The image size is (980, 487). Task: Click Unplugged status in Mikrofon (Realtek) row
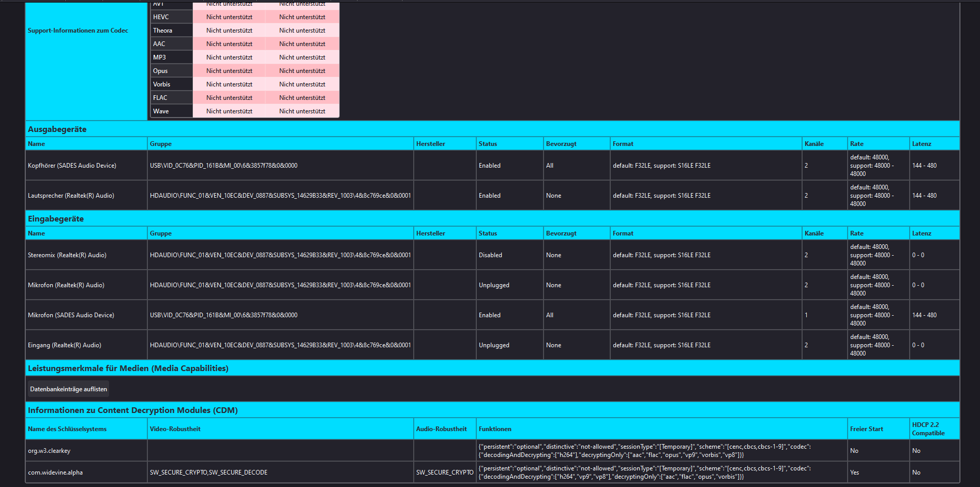click(x=494, y=285)
